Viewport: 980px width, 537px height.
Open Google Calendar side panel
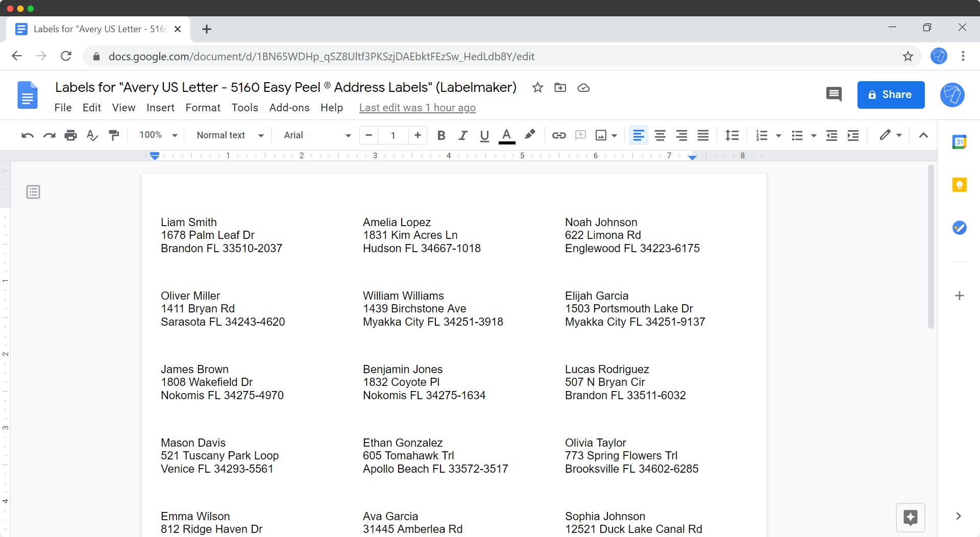tap(960, 142)
